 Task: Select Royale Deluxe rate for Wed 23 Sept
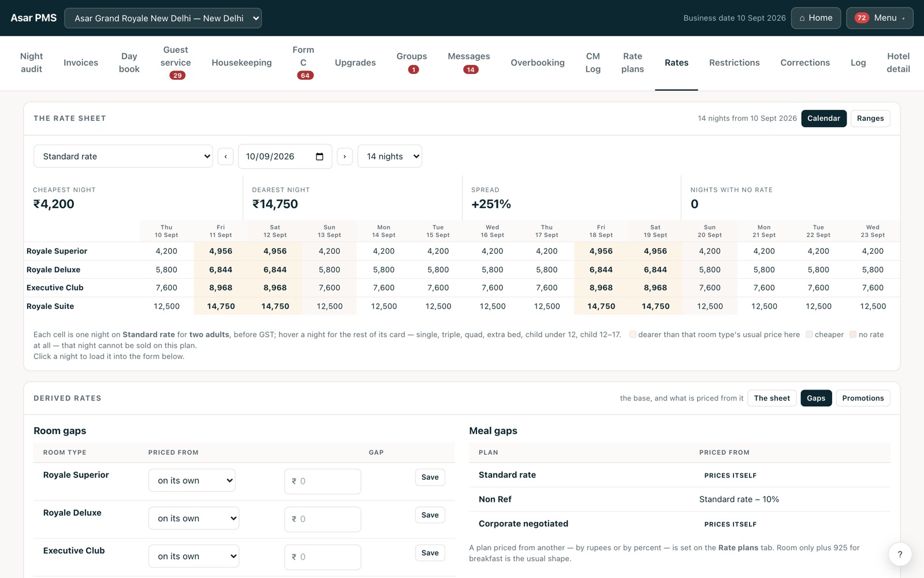tap(873, 270)
